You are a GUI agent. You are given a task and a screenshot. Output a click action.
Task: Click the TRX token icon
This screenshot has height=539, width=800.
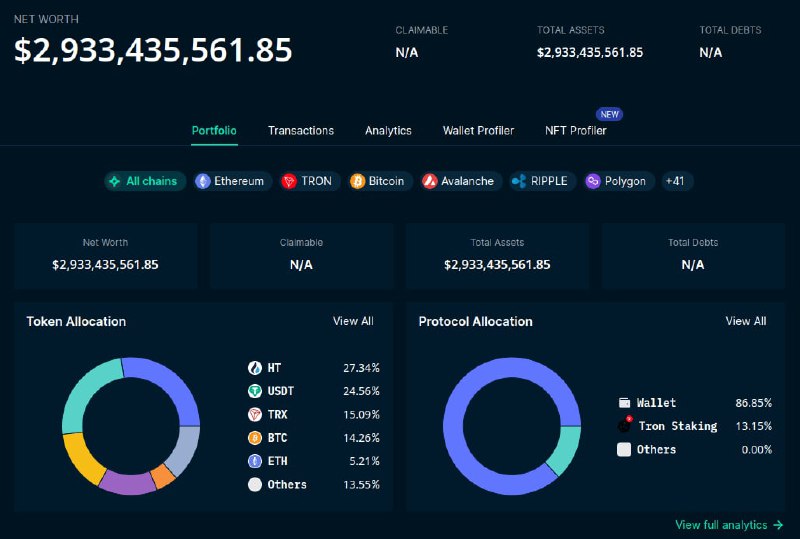tap(255, 414)
